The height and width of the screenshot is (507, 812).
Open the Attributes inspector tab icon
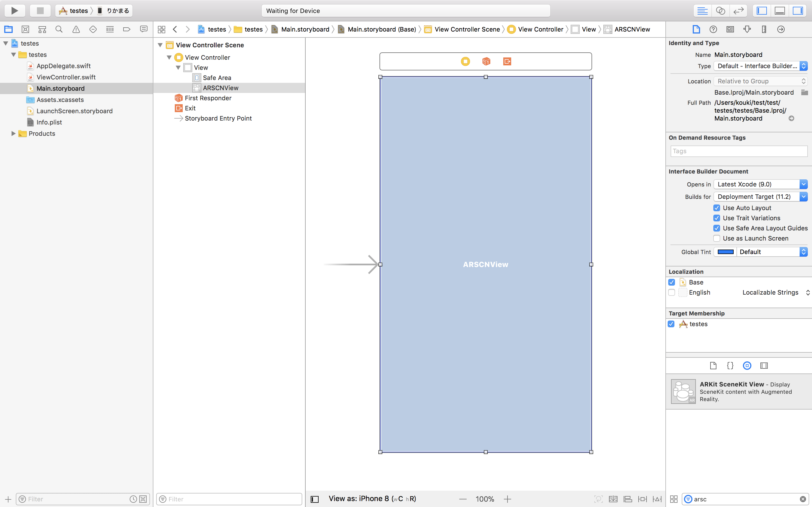click(x=747, y=30)
